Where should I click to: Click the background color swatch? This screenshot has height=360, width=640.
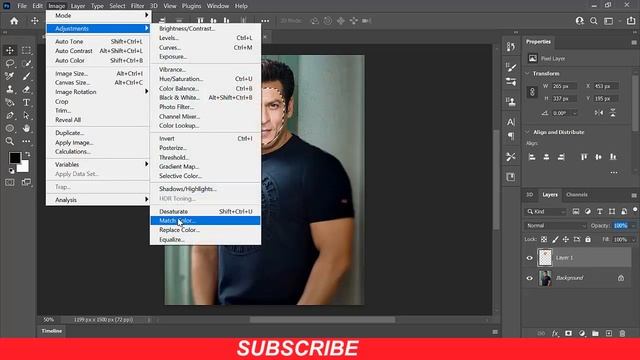(24, 167)
